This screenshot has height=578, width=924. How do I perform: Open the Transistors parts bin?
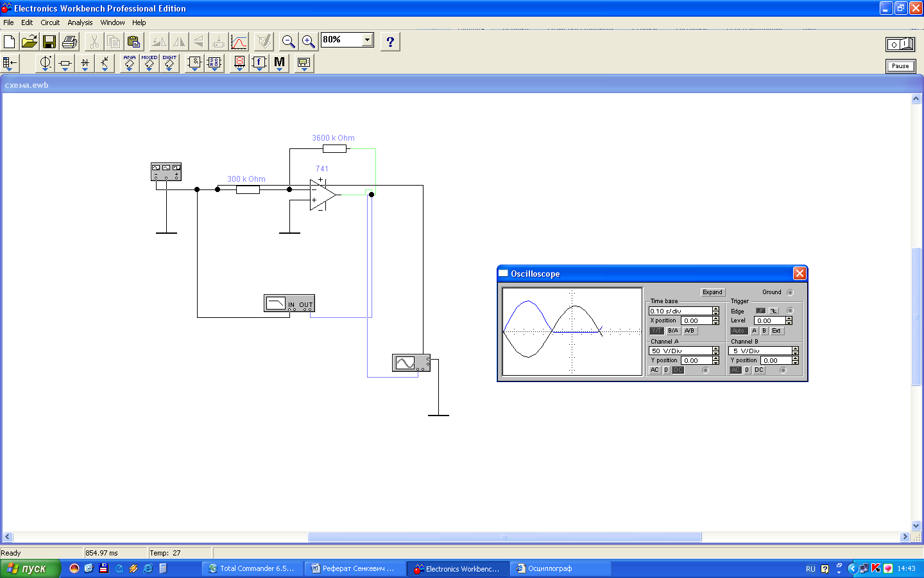[x=105, y=63]
